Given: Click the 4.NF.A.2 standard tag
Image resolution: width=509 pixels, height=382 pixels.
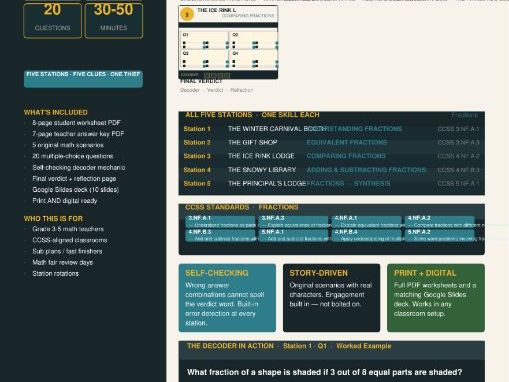Looking at the screenshot, I should 439,222.
